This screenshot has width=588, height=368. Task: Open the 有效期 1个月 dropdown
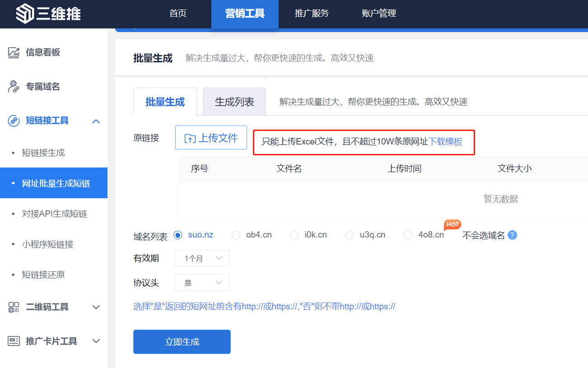(x=202, y=258)
